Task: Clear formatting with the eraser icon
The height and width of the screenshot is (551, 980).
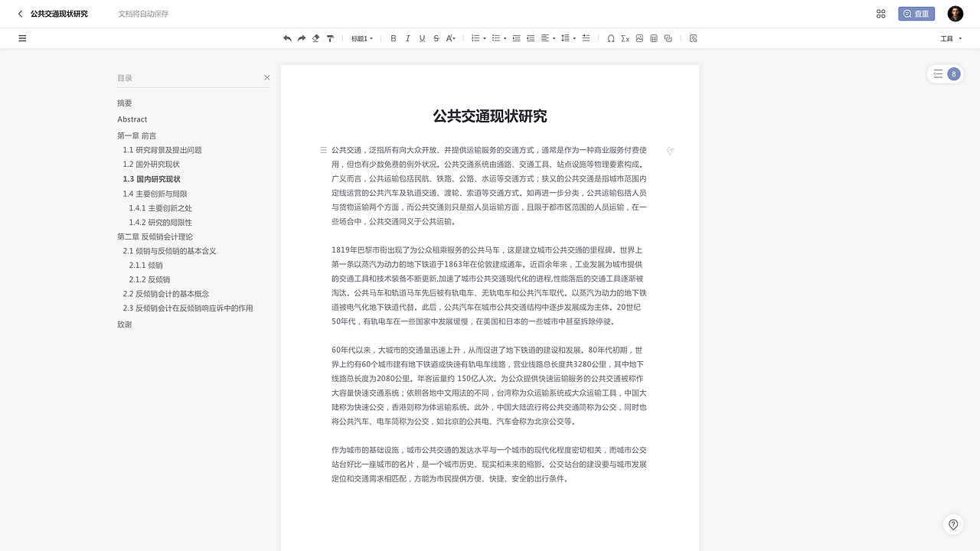Action: click(x=315, y=38)
